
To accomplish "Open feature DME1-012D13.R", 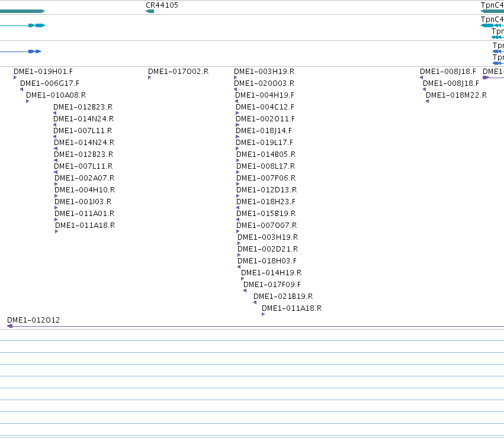I will (267, 190).
